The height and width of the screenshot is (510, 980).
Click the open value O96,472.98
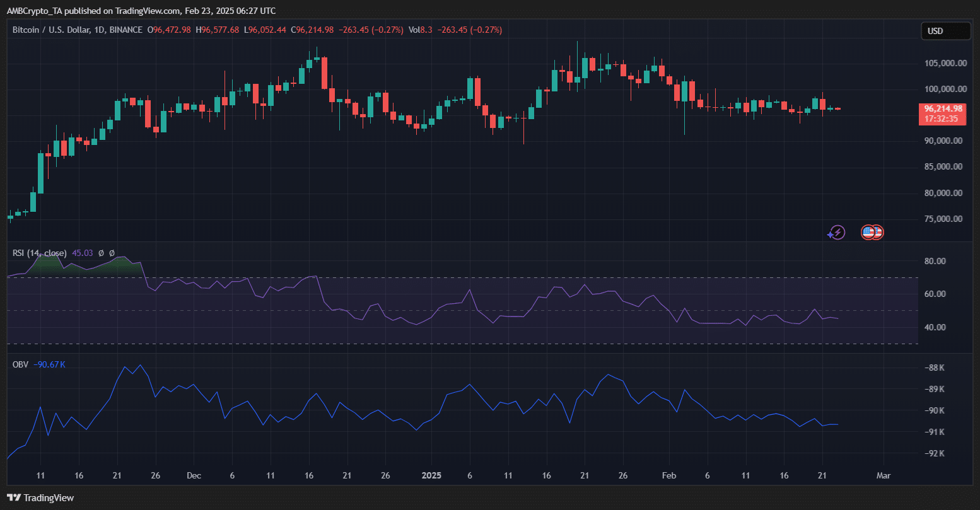(x=169, y=30)
